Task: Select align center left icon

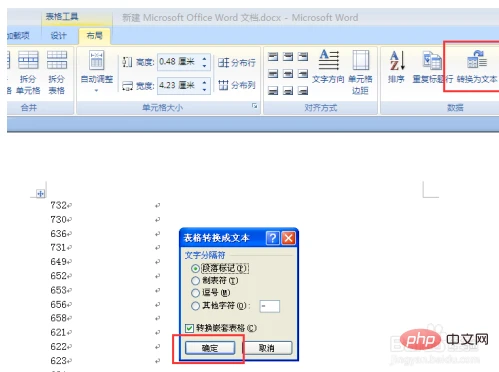Action: [273, 74]
